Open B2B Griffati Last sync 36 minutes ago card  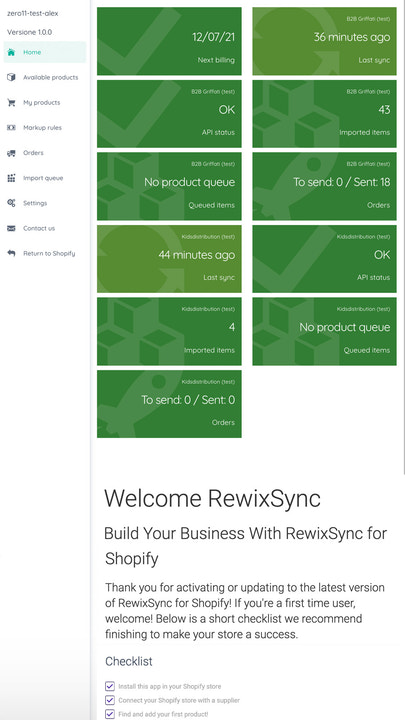(324, 41)
